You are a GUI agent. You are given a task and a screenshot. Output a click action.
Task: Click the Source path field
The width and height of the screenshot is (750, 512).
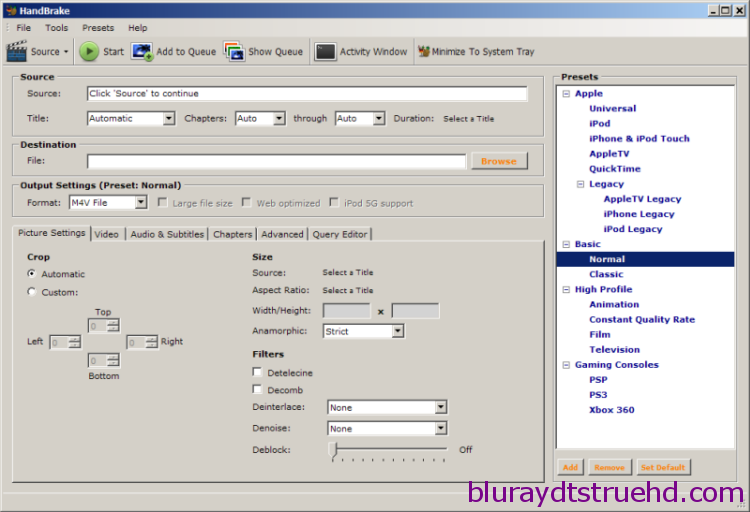pos(307,93)
